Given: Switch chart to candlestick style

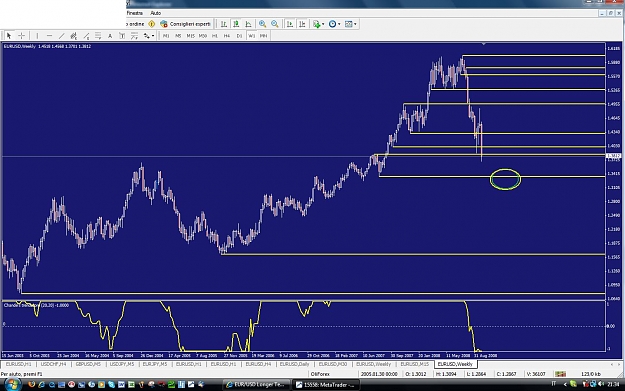Looking at the screenshot, I should click(x=236, y=24).
